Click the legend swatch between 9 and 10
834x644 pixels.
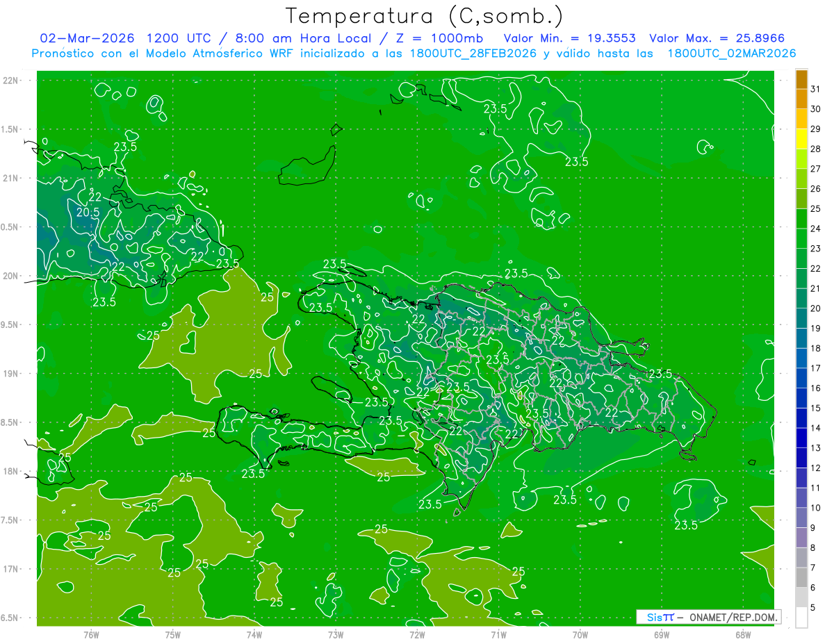pyautogui.click(x=801, y=518)
